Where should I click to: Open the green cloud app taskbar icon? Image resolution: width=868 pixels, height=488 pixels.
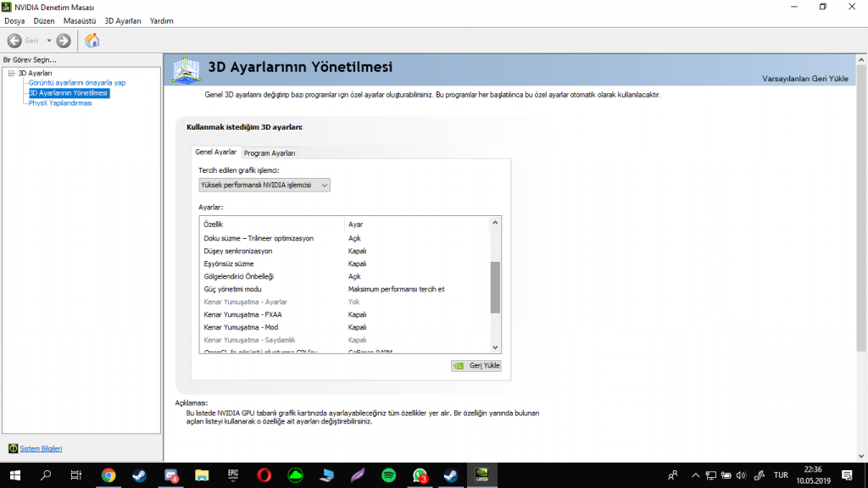tap(296, 475)
